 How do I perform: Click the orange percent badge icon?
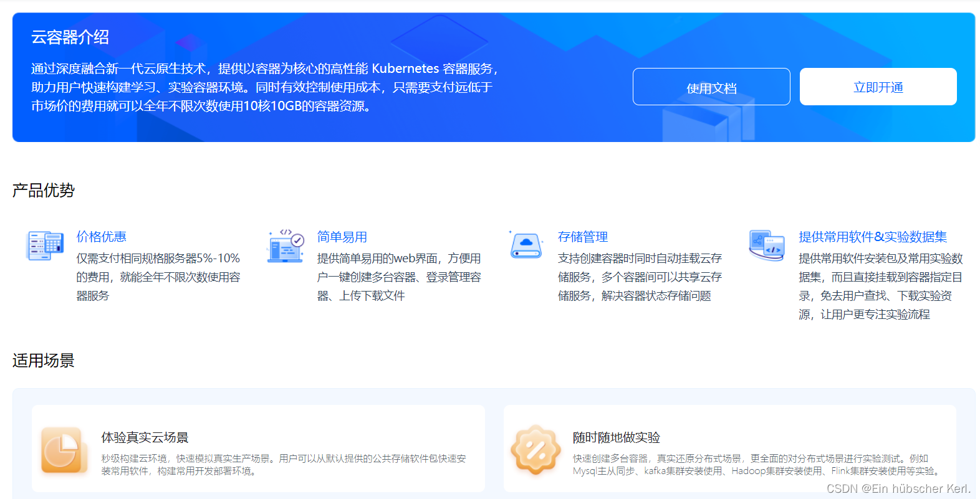536,450
